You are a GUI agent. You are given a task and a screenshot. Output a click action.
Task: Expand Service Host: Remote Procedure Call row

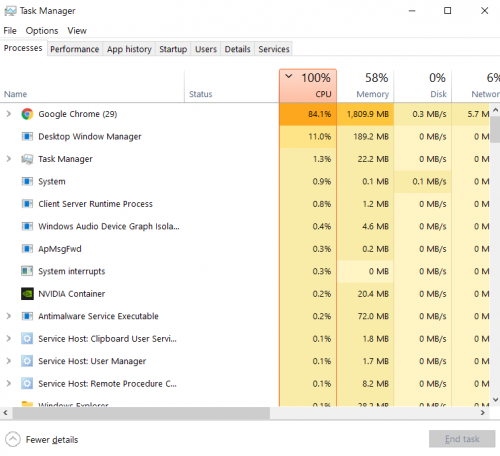[x=9, y=384]
